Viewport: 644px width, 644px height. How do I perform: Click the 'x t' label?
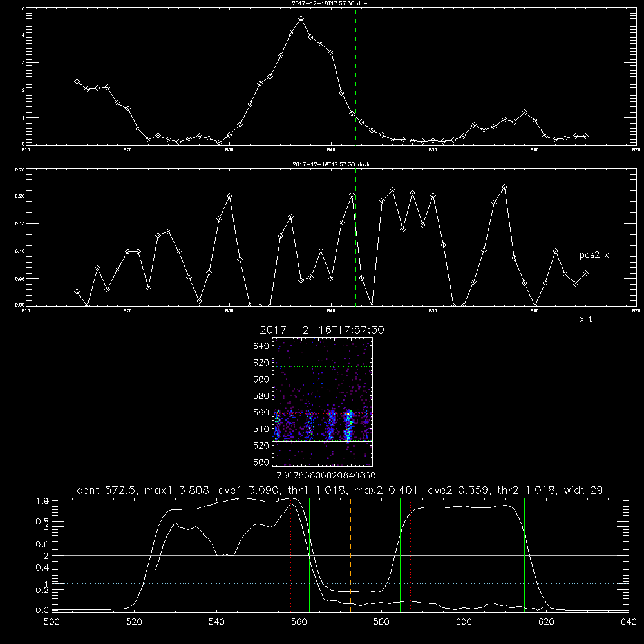tap(585, 319)
